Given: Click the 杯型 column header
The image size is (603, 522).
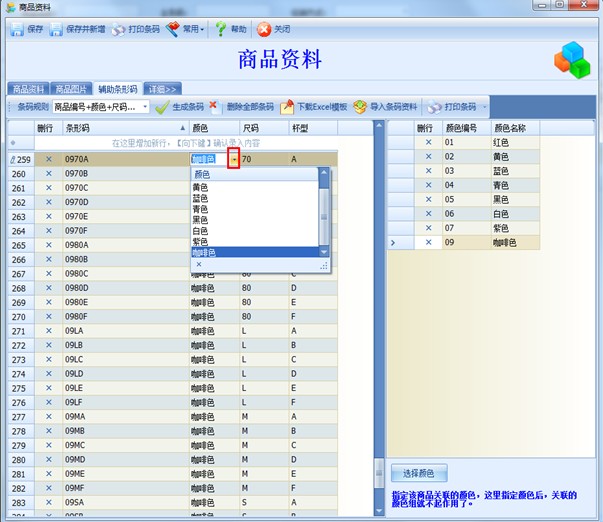Looking at the screenshot, I should [313, 128].
